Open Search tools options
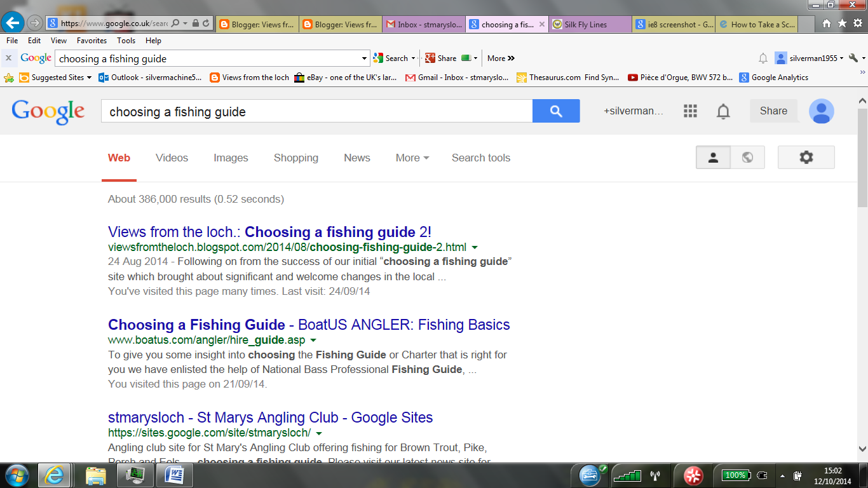This screenshot has height=488, width=868. click(481, 158)
